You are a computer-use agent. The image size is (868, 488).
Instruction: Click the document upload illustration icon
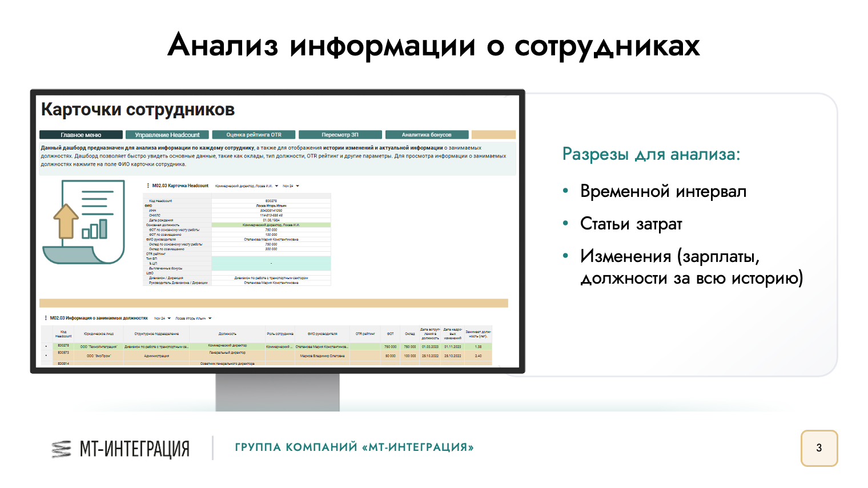tap(85, 221)
